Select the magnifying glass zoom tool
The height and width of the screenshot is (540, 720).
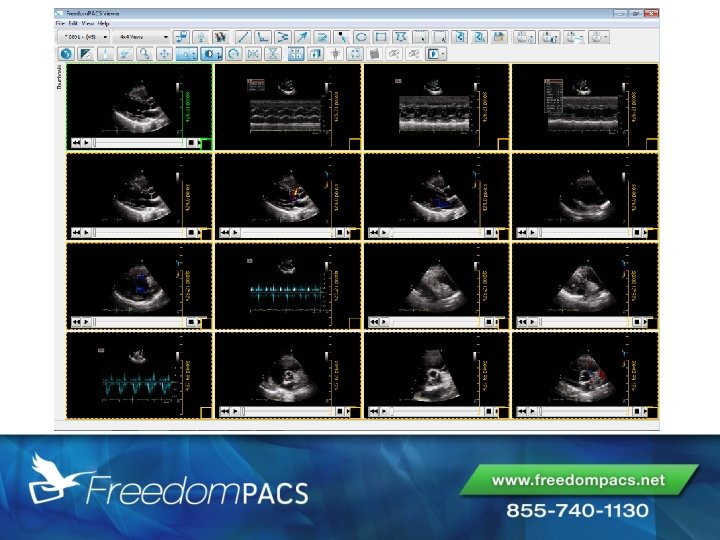point(145,54)
